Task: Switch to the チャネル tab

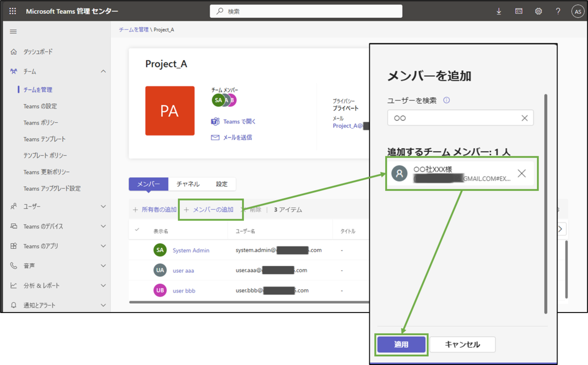Action: 188,184
